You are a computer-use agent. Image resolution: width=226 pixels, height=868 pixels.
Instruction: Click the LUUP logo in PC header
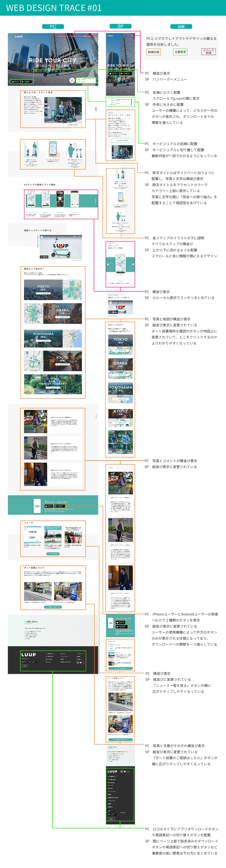point(19,36)
